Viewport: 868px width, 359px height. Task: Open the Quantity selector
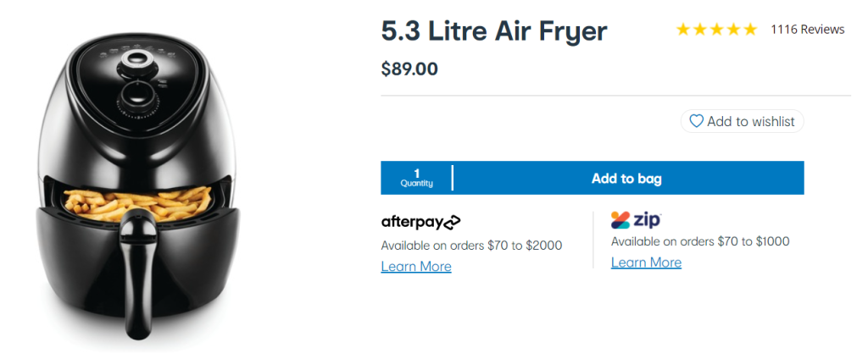coord(416,178)
